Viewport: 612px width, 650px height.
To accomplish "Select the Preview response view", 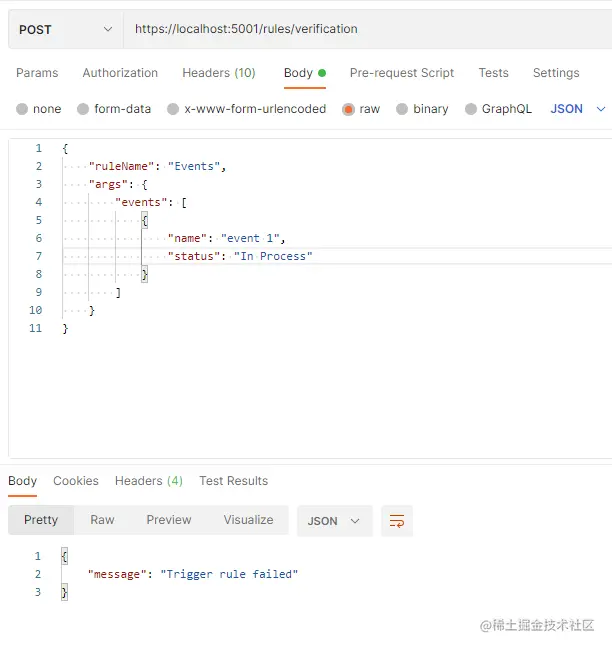I will click(169, 520).
